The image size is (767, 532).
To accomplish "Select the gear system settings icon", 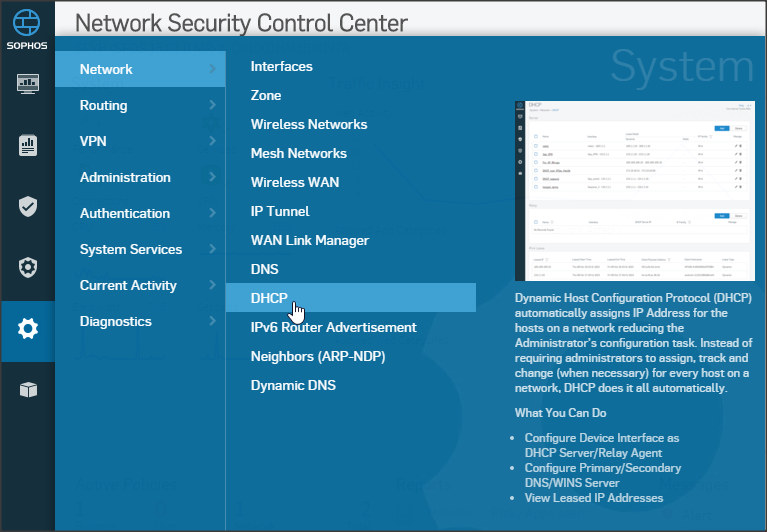I will [28, 328].
